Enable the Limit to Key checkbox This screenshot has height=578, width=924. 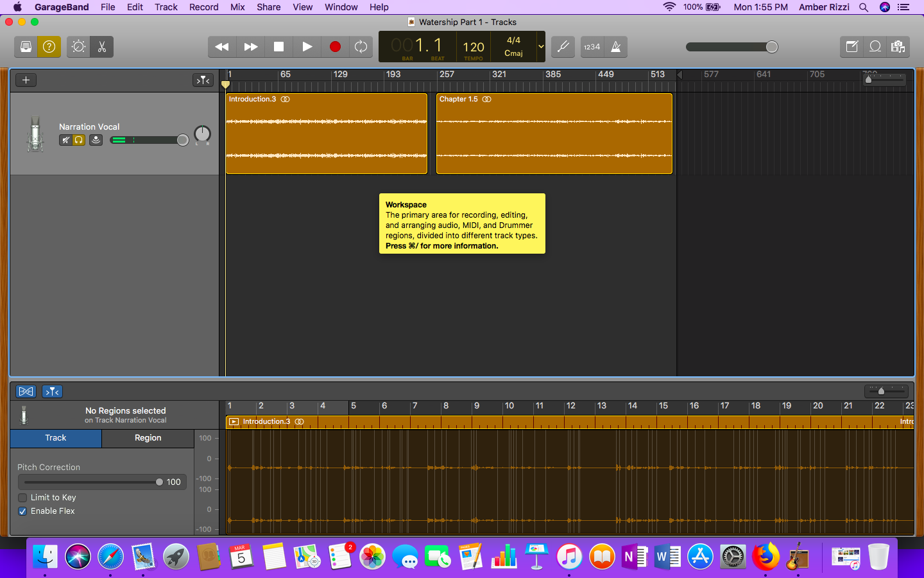pos(22,498)
